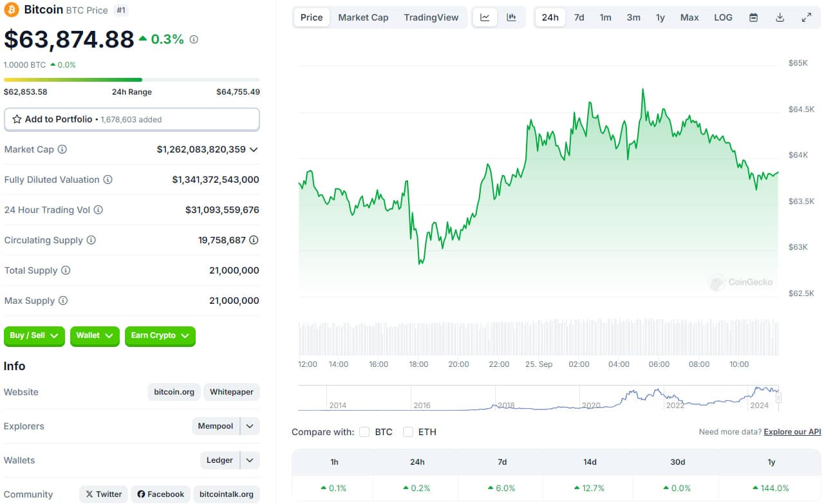Open the bitcoin.org website link
Image resolution: width=824 pixels, height=504 pixels.
[x=174, y=392]
